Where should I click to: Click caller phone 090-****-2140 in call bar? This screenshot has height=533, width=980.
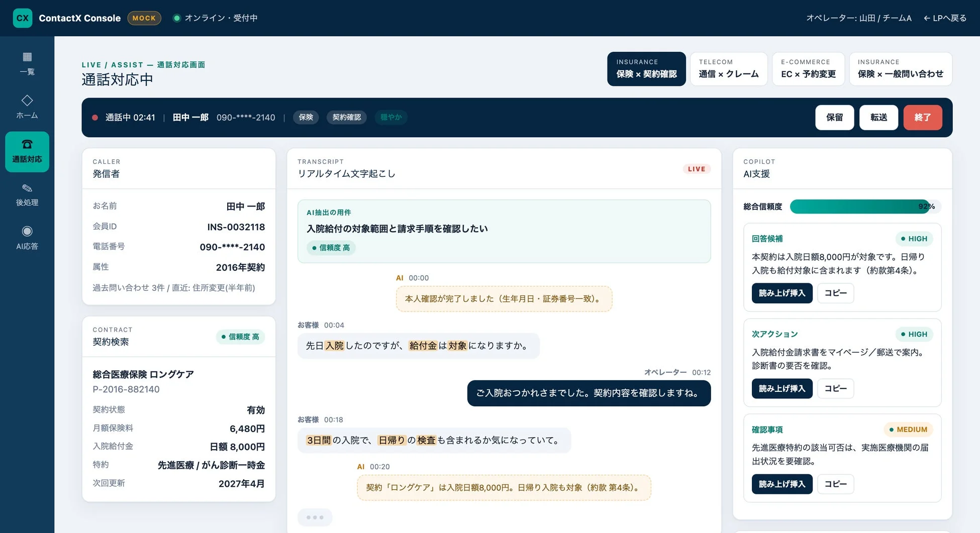point(246,118)
